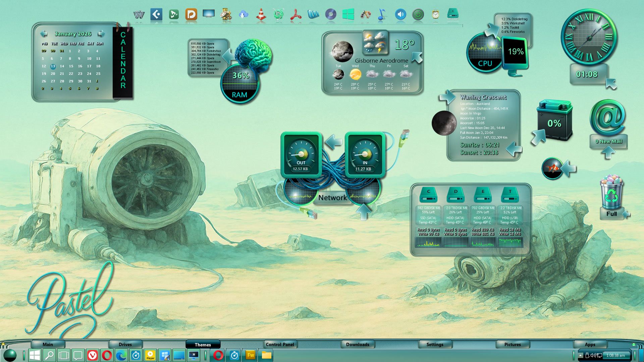Screen dimensions: 644x362
Task: Click the arrow beside the RAM brain gadget
Action: click(x=228, y=56)
